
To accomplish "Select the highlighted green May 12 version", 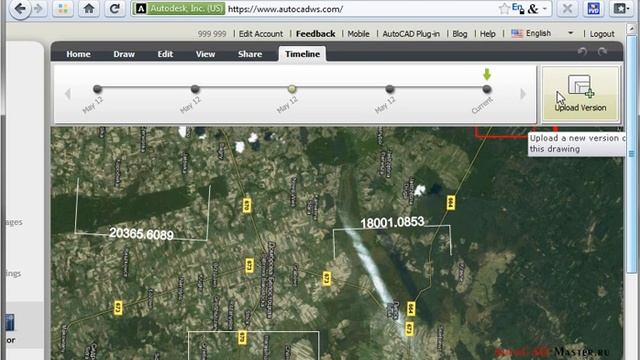I will 292,89.
